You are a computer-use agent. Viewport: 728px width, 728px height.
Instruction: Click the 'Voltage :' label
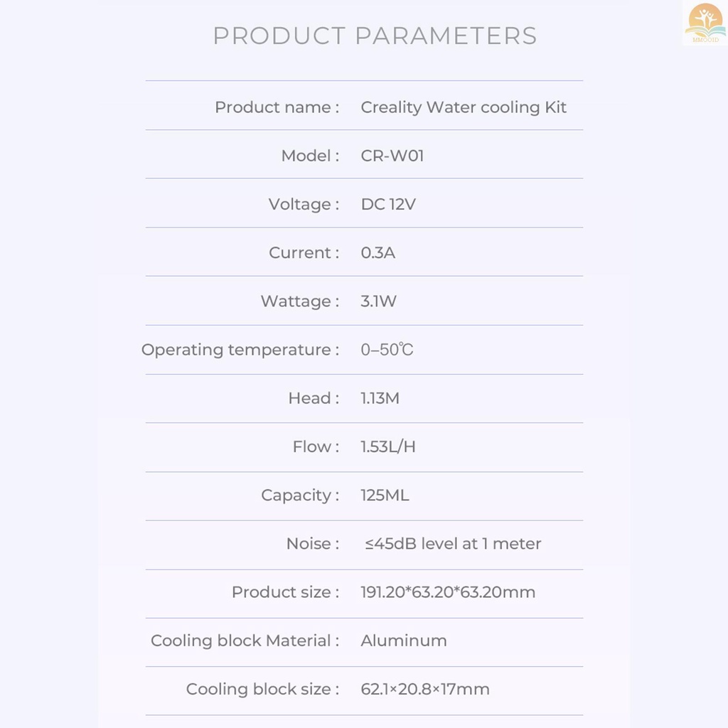304,205
